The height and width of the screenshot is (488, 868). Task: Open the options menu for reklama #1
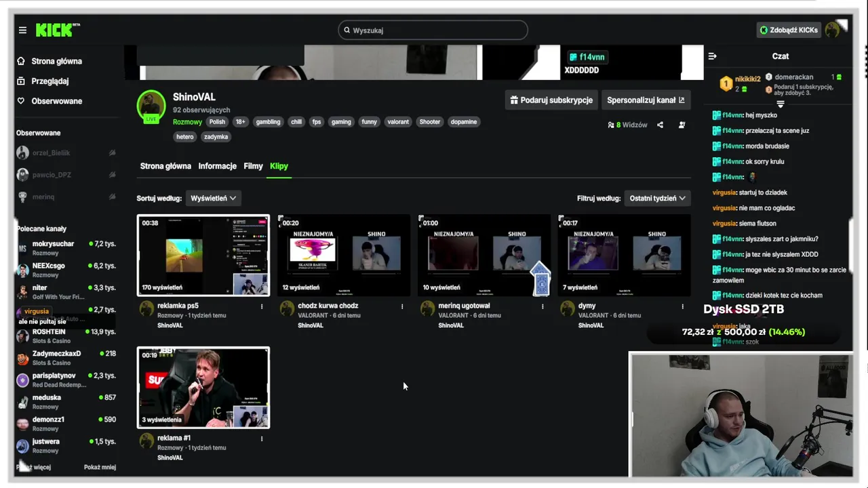[262, 439]
